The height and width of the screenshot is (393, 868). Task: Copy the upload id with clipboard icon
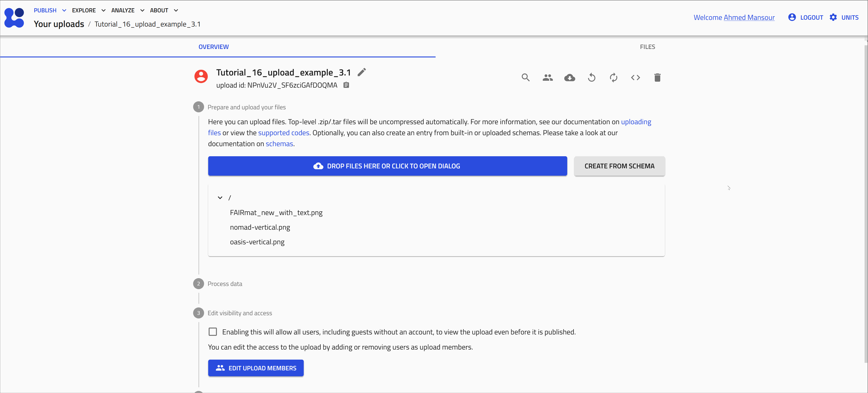point(346,85)
